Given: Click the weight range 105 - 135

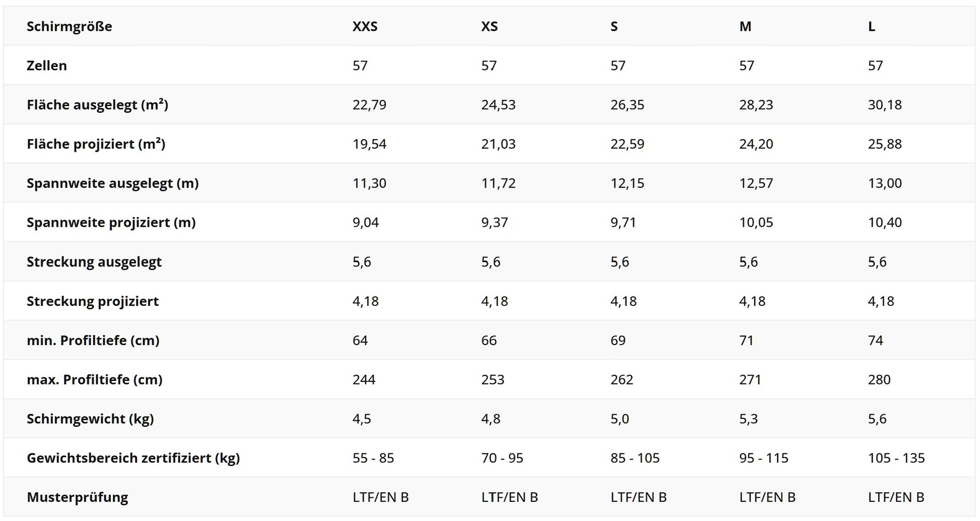Looking at the screenshot, I should (896, 459).
